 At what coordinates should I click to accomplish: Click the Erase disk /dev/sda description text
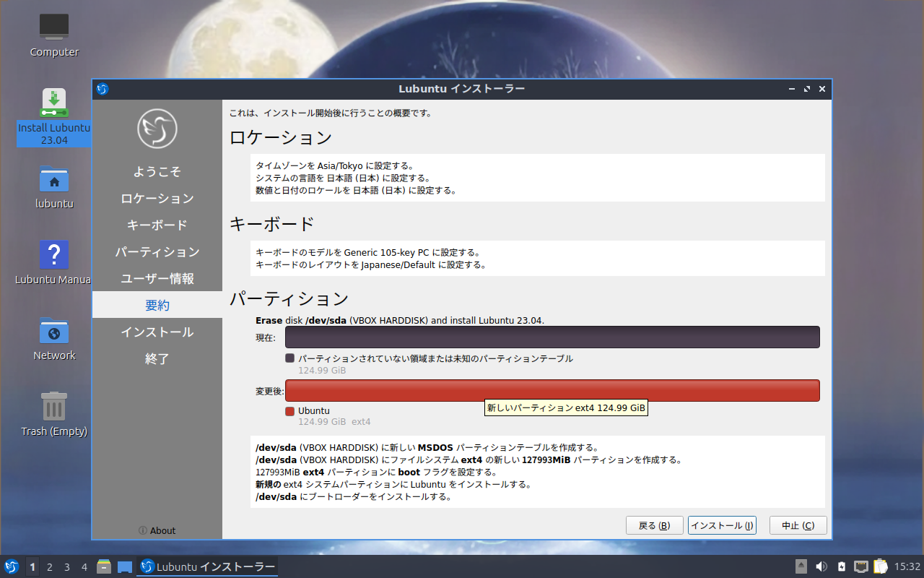(x=400, y=320)
